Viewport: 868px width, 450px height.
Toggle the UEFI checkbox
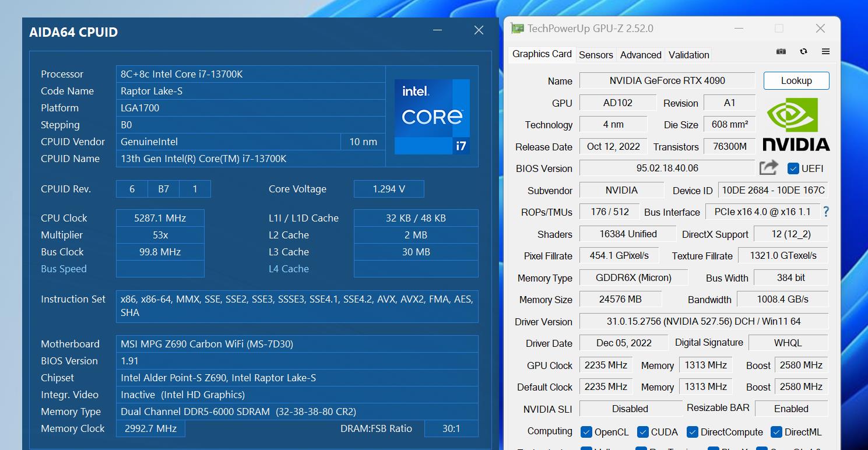coord(793,168)
